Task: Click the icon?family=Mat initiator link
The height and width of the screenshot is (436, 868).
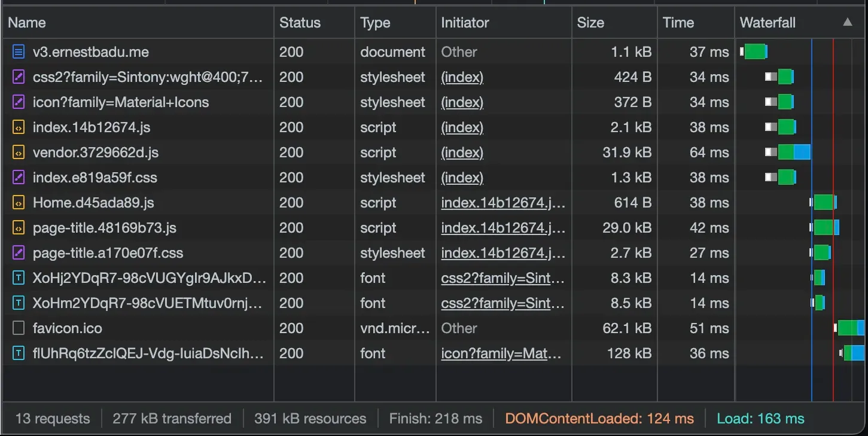Action: pos(502,353)
